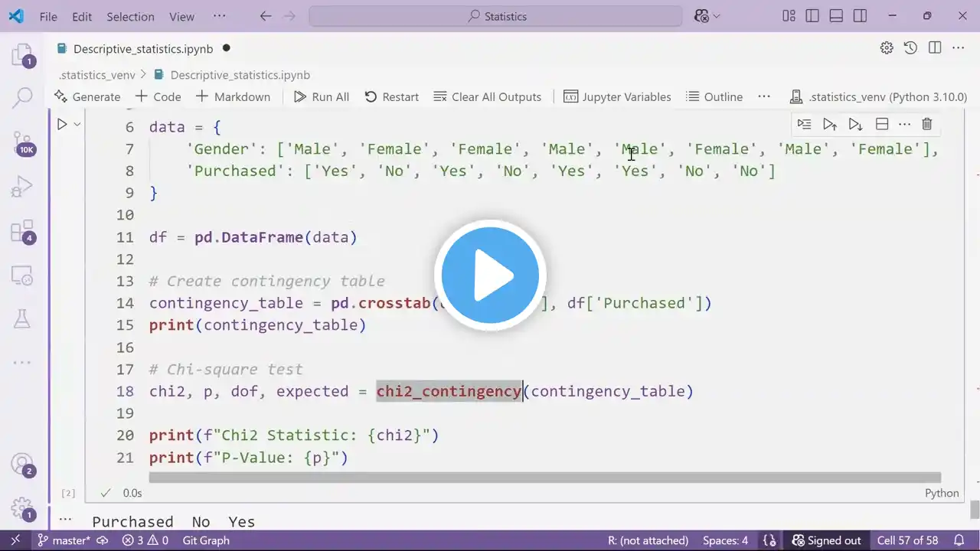Open the Extensions view in activity bar
980x551 pixels.
[22, 230]
